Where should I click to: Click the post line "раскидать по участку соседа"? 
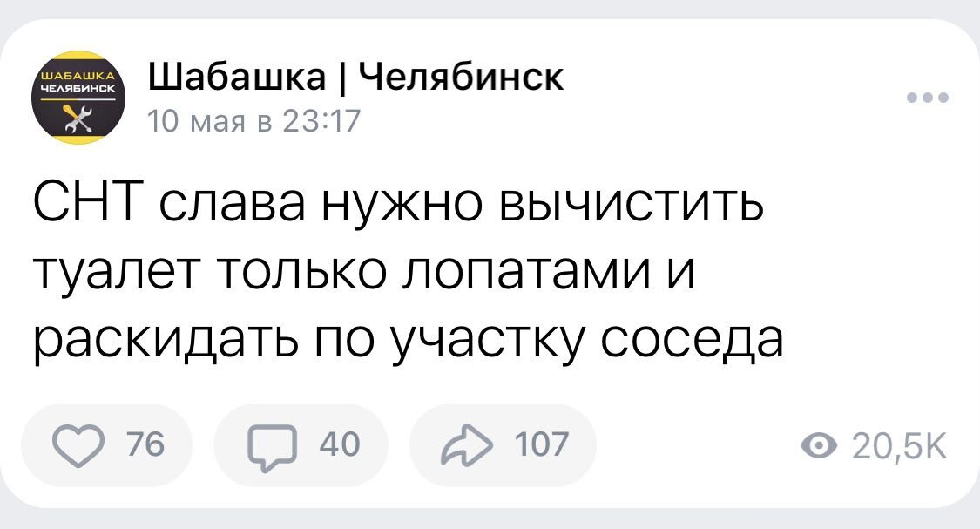409,339
